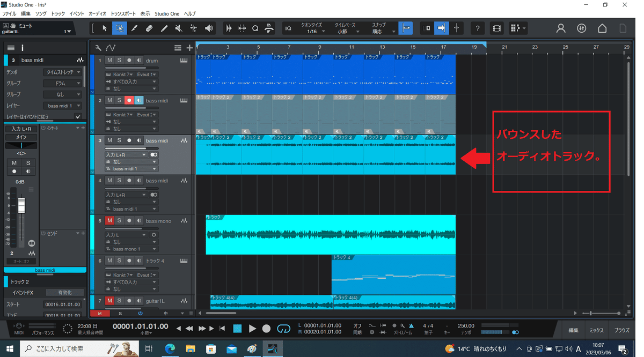Click the Q quantize button in the toolbar
The width and height of the screenshot is (644, 357).
[x=255, y=28]
